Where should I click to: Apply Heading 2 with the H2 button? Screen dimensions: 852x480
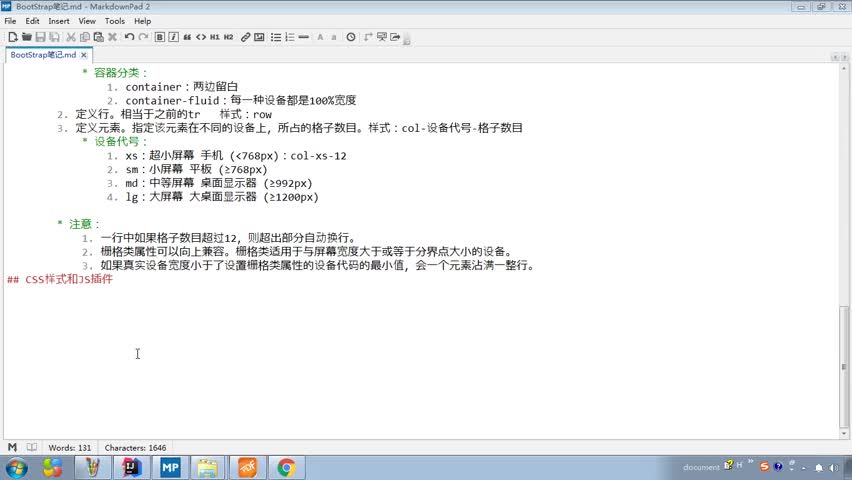coord(229,37)
